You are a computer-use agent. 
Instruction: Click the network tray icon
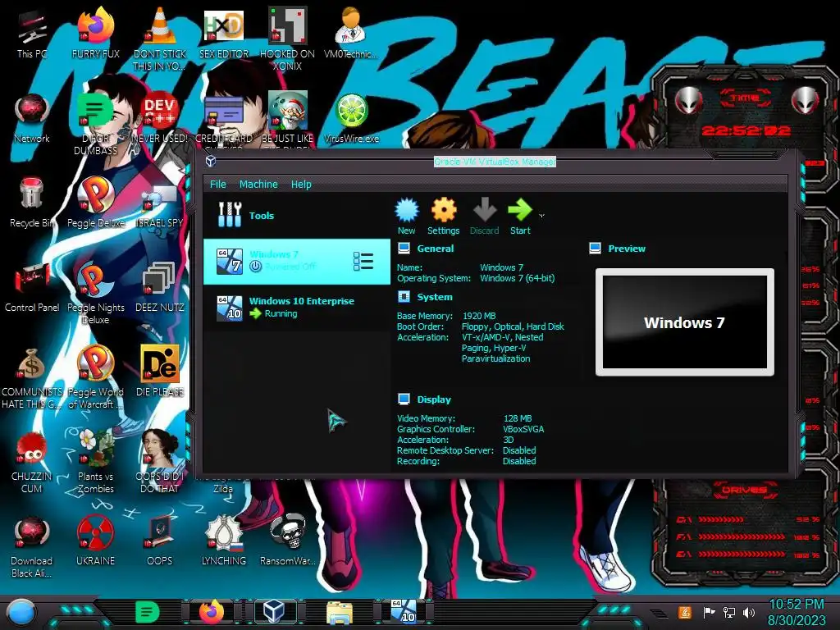(x=729, y=612)
